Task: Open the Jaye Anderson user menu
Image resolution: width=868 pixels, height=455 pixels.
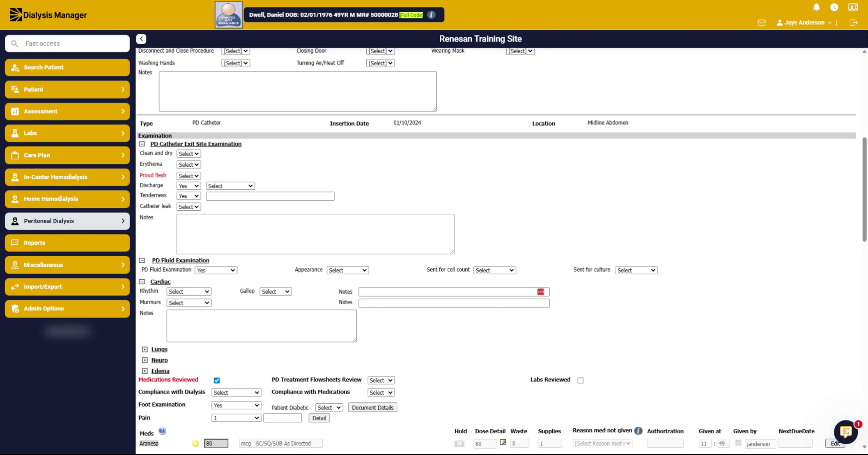Action: click(804, 22)
